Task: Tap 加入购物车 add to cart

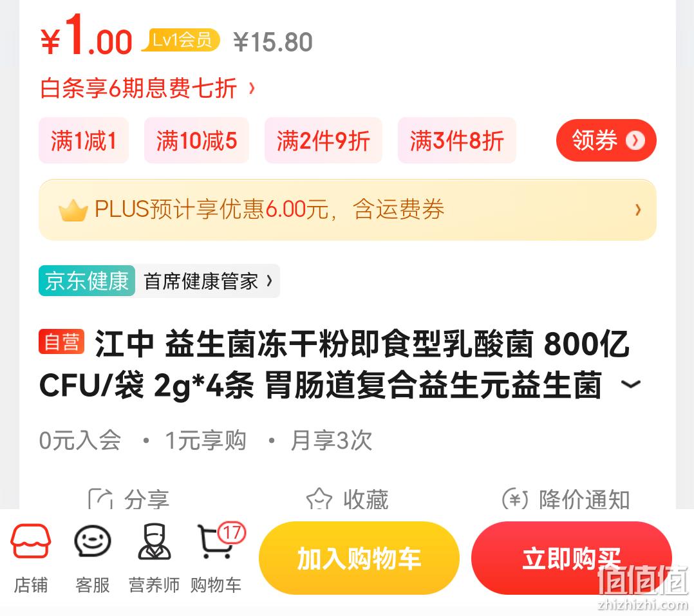Action: pos(359,558)
